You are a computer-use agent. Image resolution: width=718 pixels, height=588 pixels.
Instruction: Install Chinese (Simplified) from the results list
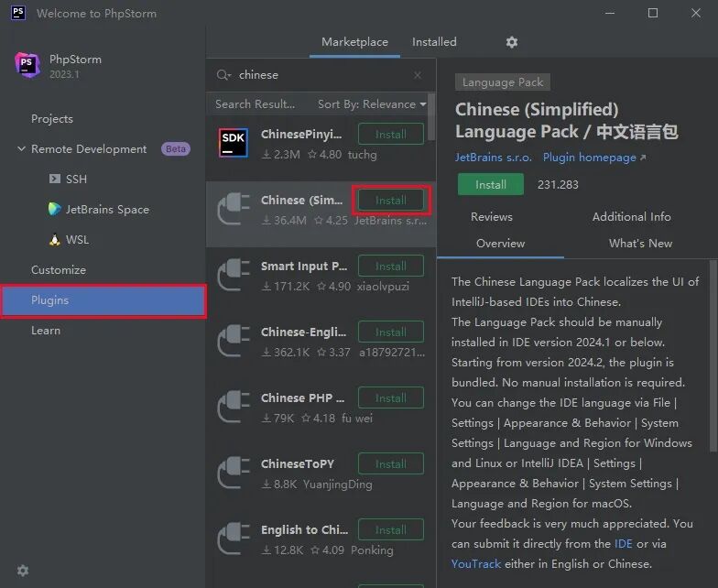pos(390,200)
